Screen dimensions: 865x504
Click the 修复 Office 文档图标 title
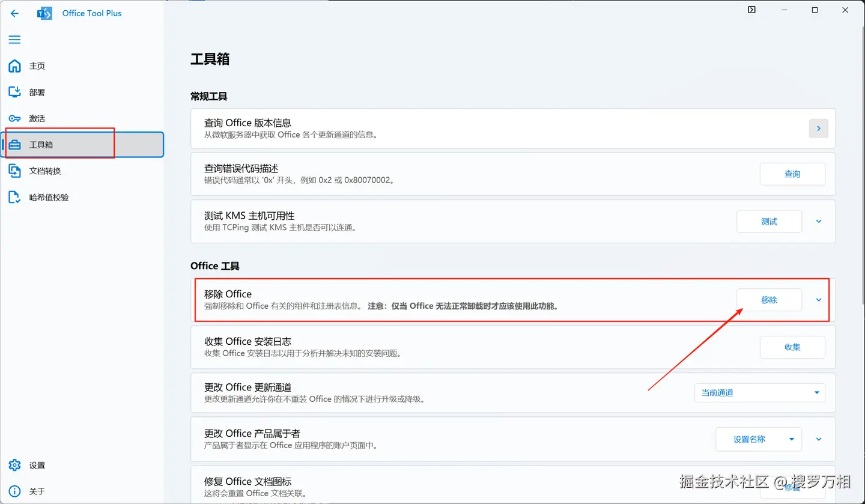click(247, 482)
